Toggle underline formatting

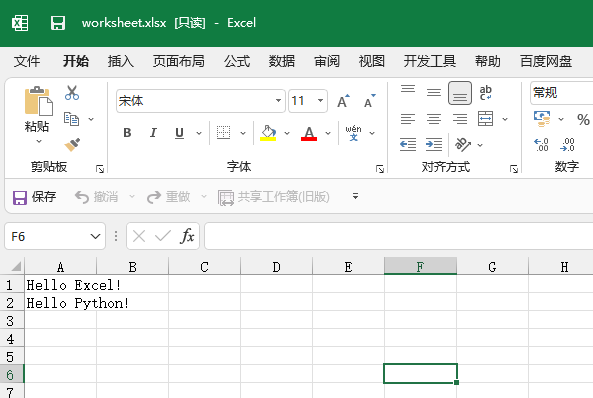click(179, 133)
